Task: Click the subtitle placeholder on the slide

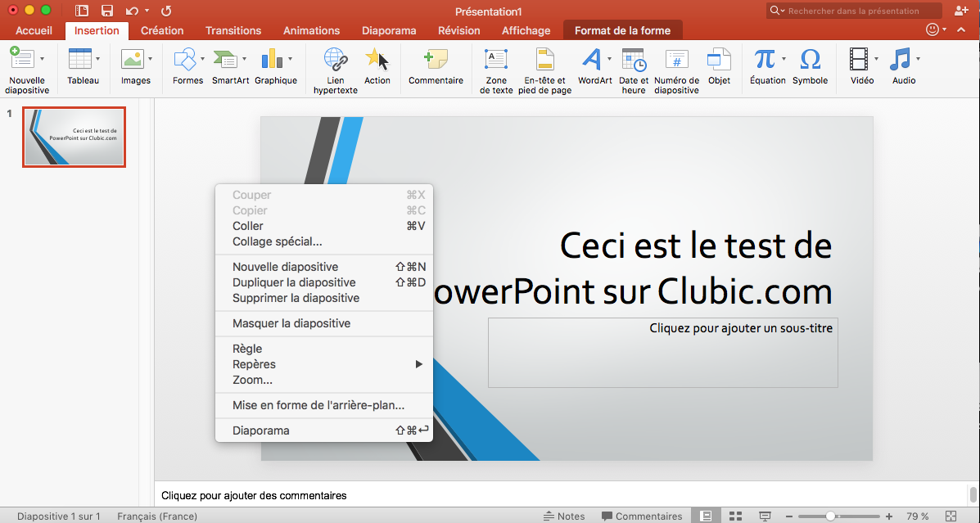Action: coord(663,353)
